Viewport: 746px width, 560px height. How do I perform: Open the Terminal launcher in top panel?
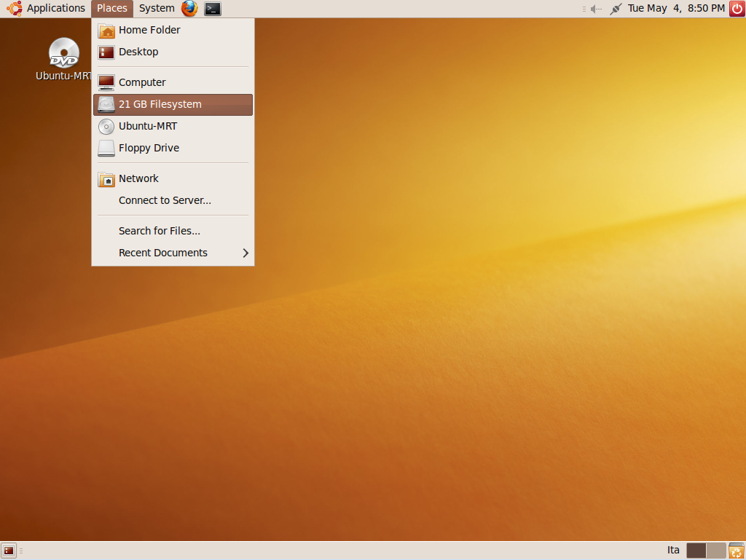(212, 9)
